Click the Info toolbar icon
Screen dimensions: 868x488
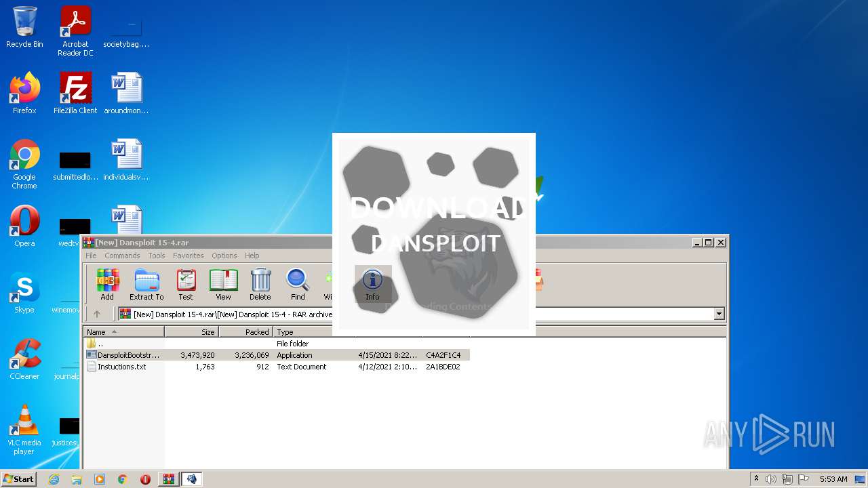click(372, 284)
